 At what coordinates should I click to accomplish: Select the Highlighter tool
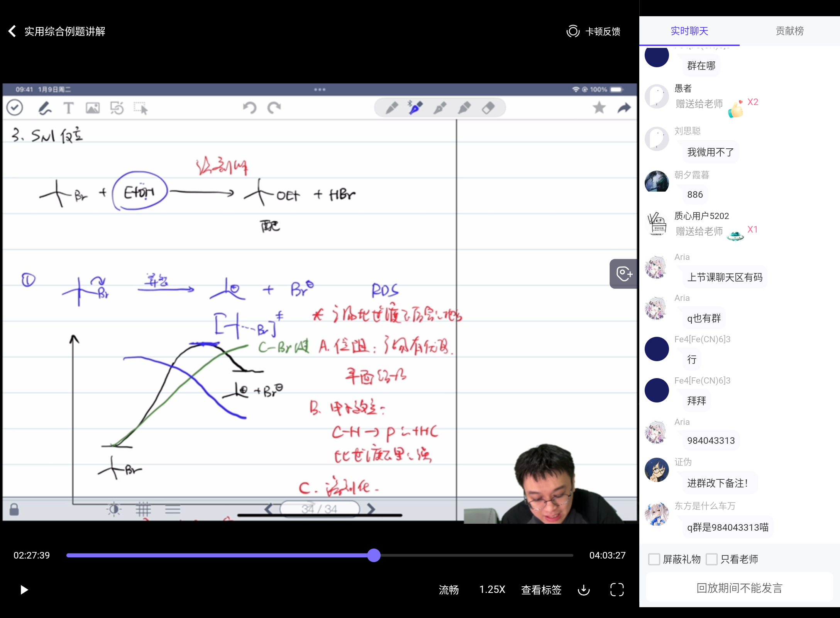465,108
